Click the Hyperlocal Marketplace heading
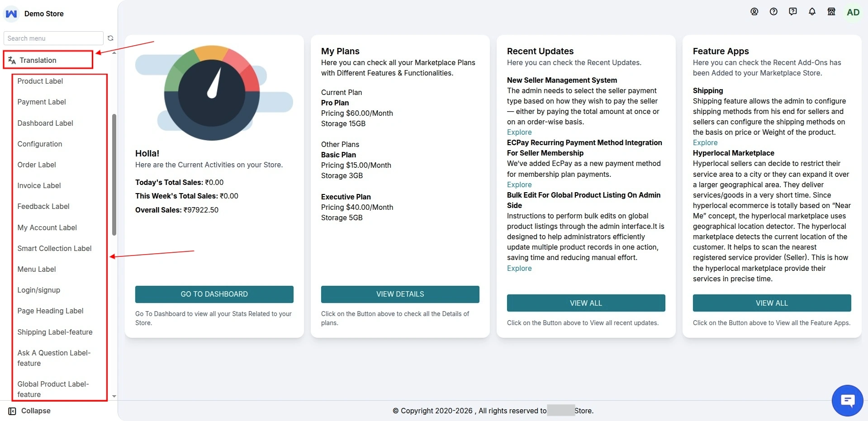This screenshot has width=868, height=421. (734, 153)
